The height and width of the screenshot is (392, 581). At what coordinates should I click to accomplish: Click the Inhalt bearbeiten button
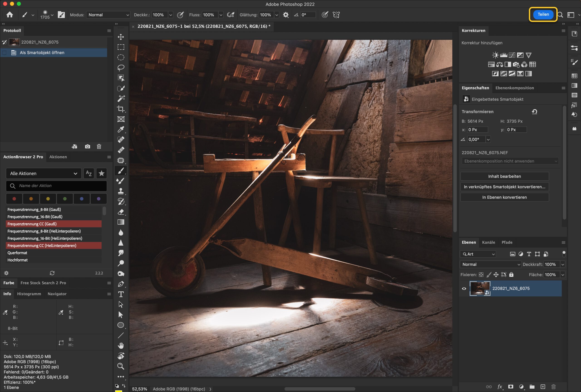click(504, 176)
